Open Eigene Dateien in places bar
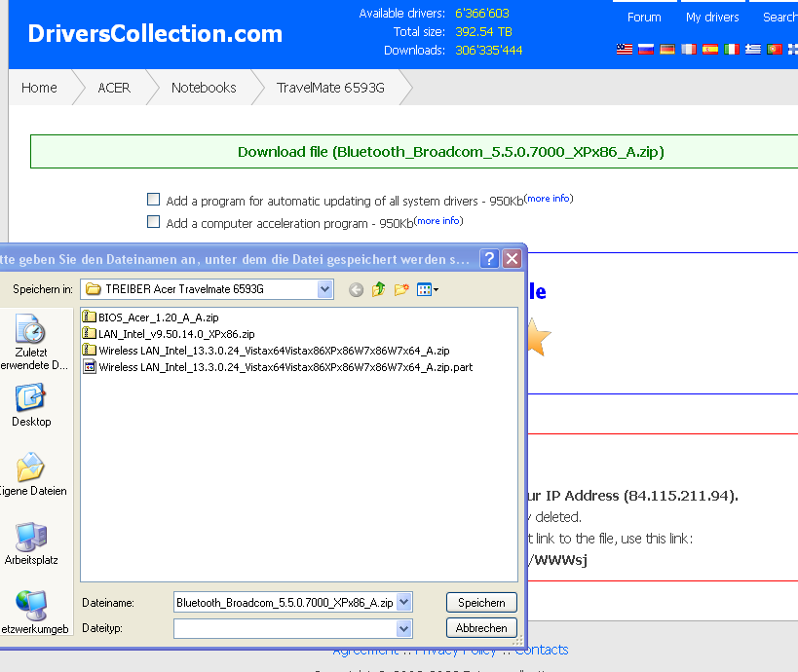798x672 pixels. point(31,474)
